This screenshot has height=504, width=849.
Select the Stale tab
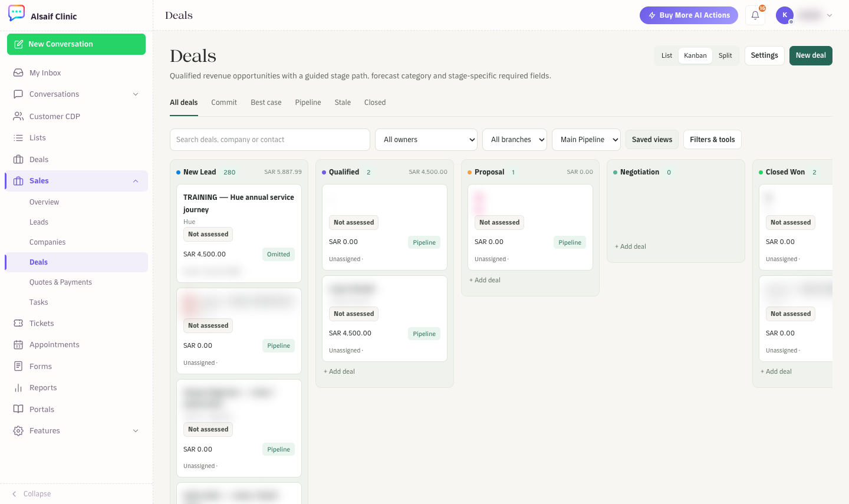(x=343, y=103)
